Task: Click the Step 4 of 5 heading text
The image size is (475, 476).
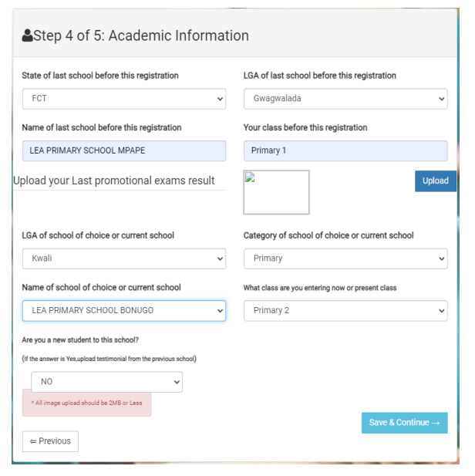Action: click(x=141, y=35)
